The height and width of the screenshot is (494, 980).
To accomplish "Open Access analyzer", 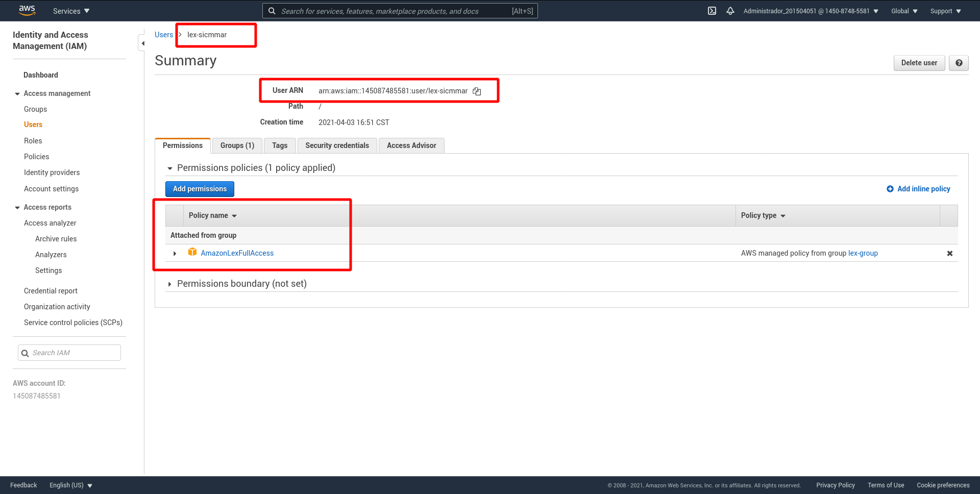I will pos(50,223).
